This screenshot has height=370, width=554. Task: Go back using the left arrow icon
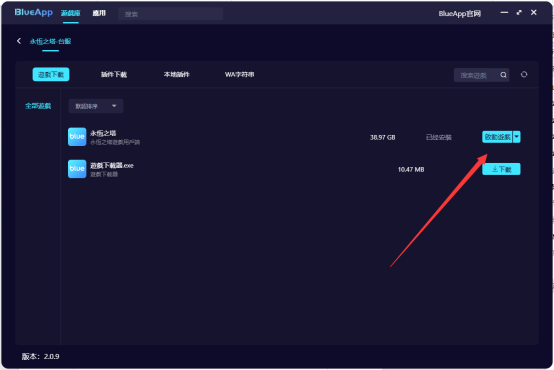coord(19,41)
